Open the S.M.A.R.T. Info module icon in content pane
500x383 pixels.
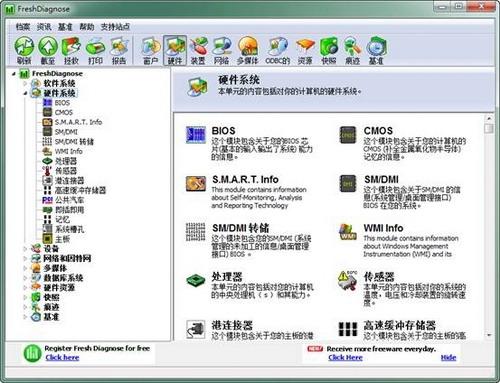[x=196, y=184]
